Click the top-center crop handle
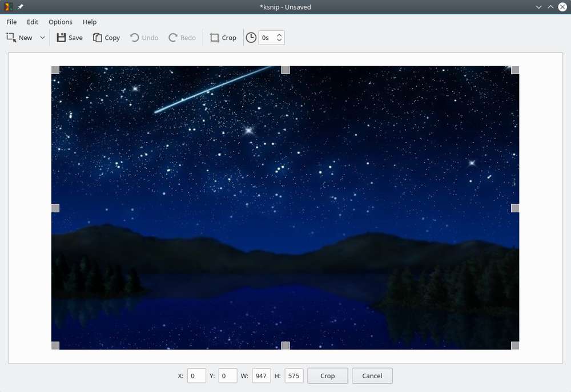Viewport: 571px width, 392px height. point(285,70)
